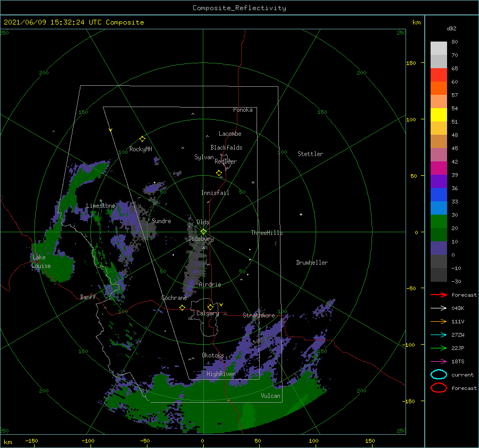Click the cyan current ellipse icon
The height and width of the screenshot is (448, 479).
(x=439, y=374)
